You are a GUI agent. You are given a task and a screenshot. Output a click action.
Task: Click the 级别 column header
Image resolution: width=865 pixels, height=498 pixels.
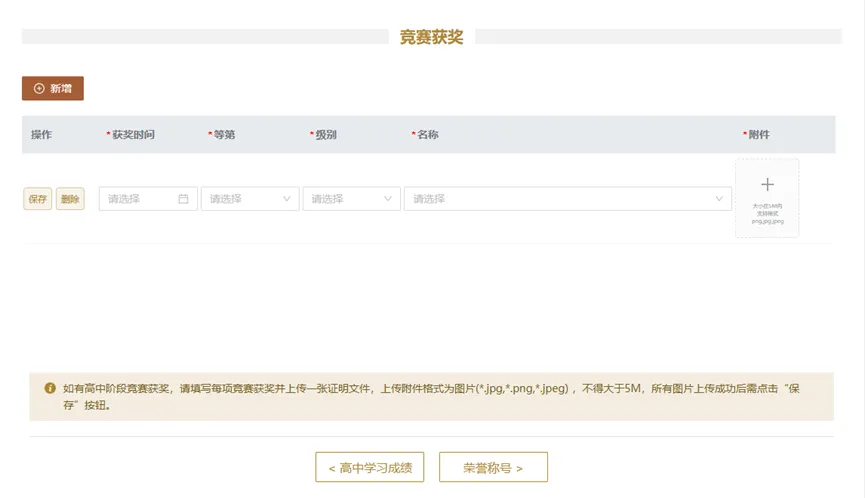[326, 135]
